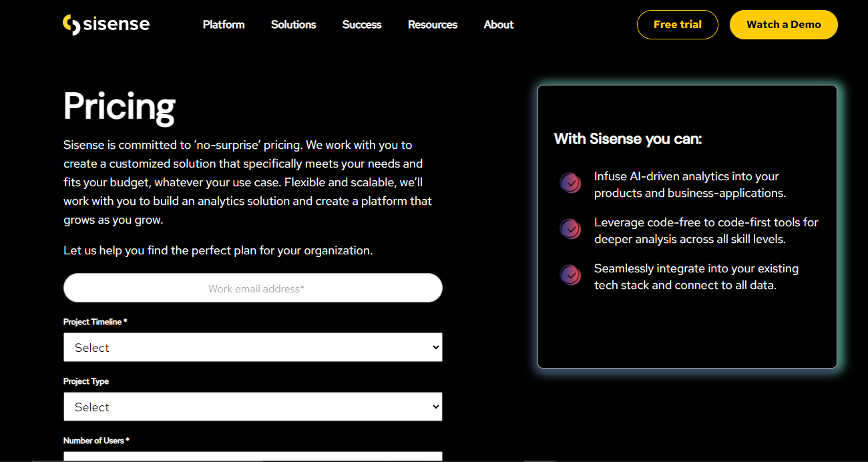The width and height of the screenshot is (868, 462).
Task: Click the 'Number of Users *' label
Action: 97,441
